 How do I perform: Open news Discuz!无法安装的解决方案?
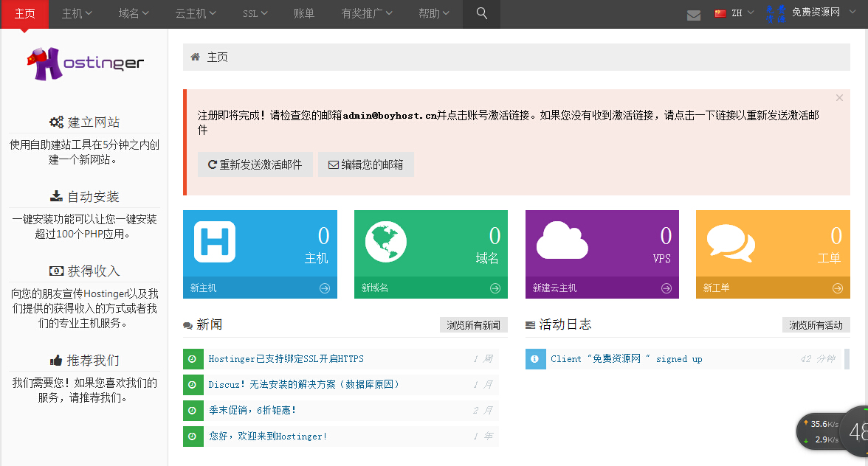click(x=303, y=384)
